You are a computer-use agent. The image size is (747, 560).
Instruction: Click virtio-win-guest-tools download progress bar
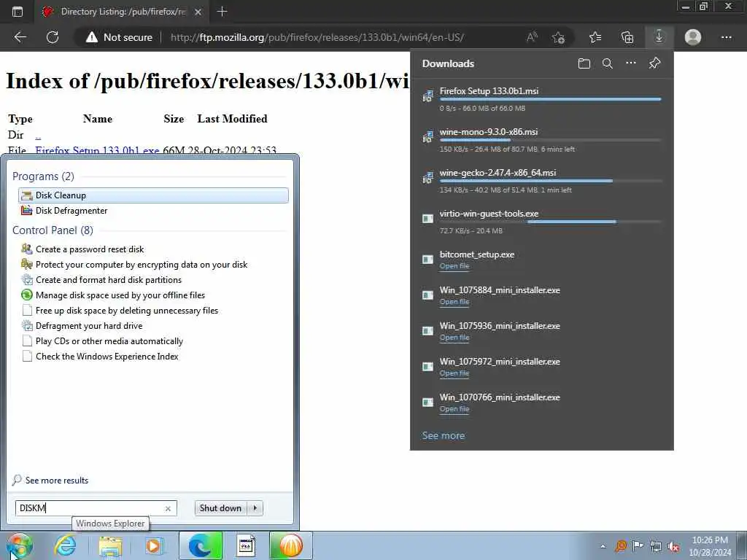point(550,222)
